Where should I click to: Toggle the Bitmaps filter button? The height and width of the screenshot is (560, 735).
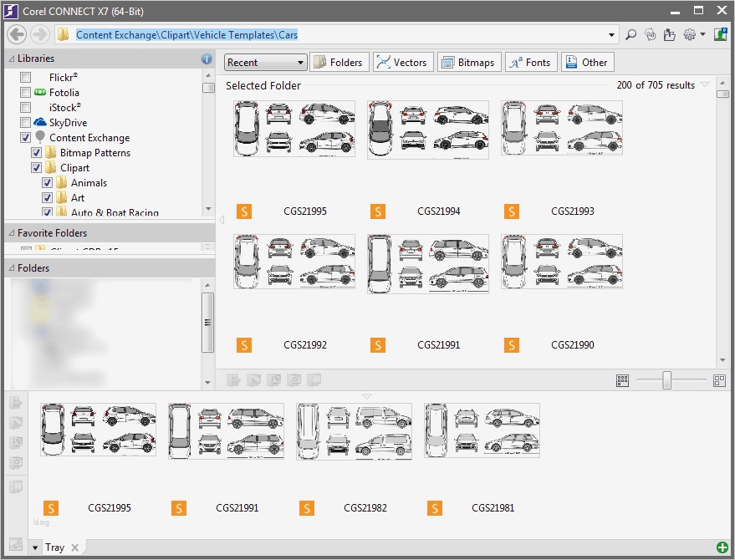click(469, 63)
